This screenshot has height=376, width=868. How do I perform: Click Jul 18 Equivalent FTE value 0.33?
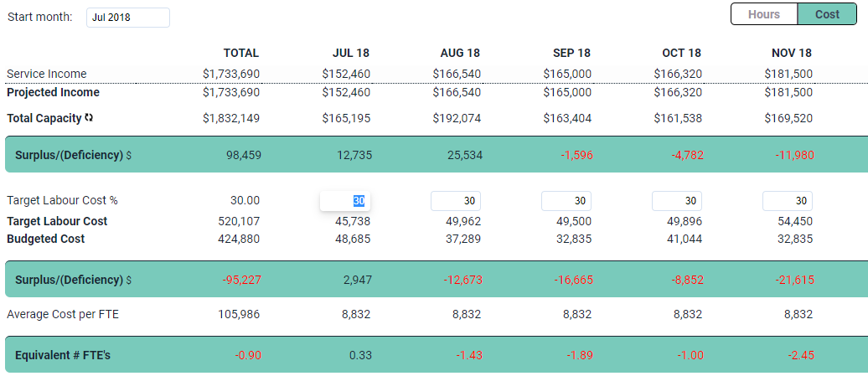(x=361, y=355)
